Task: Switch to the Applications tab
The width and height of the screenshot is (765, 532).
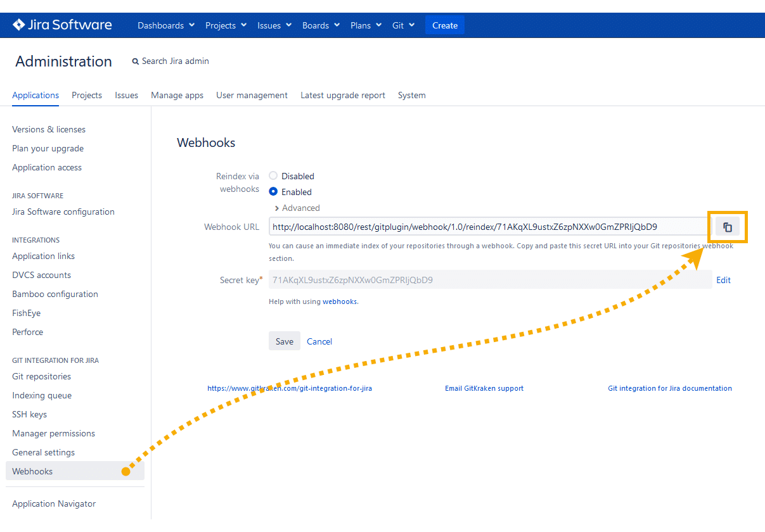Action: pos(35,95)
